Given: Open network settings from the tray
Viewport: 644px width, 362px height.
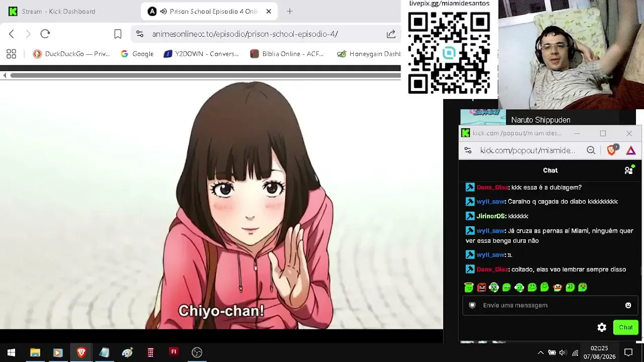Looking at the screenshot, I should click(x=575, y=352).
